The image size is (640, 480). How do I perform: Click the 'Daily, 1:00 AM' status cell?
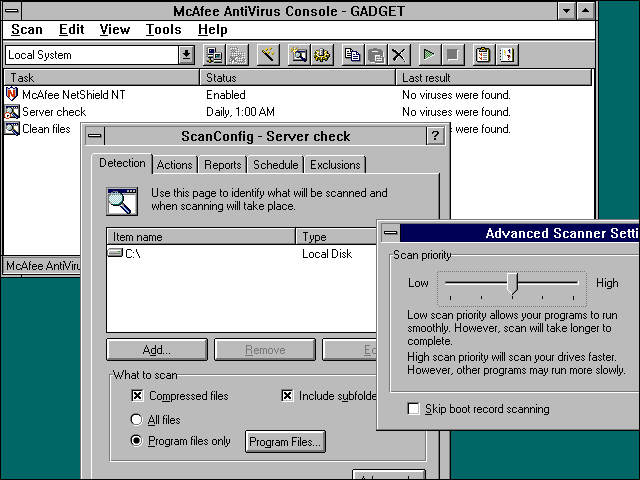click(240, 112)
